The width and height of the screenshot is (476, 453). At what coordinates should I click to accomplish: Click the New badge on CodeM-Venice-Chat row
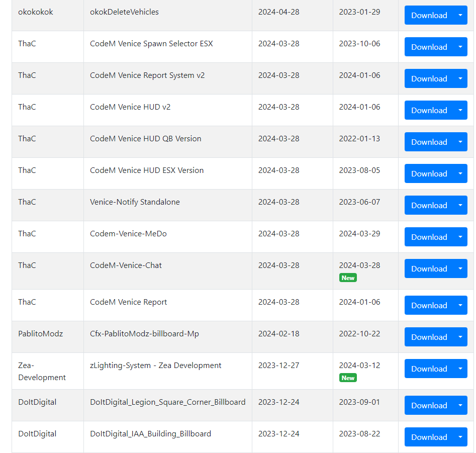348,278
